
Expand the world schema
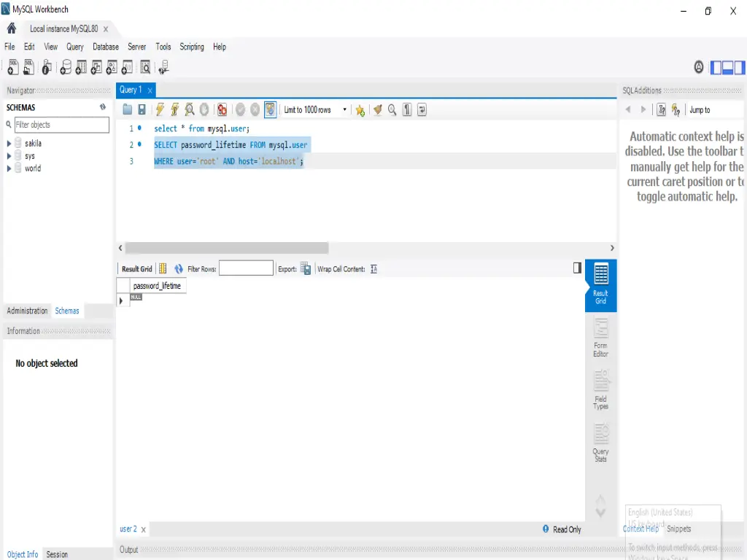pyautogui.click(x=9, y=168)
